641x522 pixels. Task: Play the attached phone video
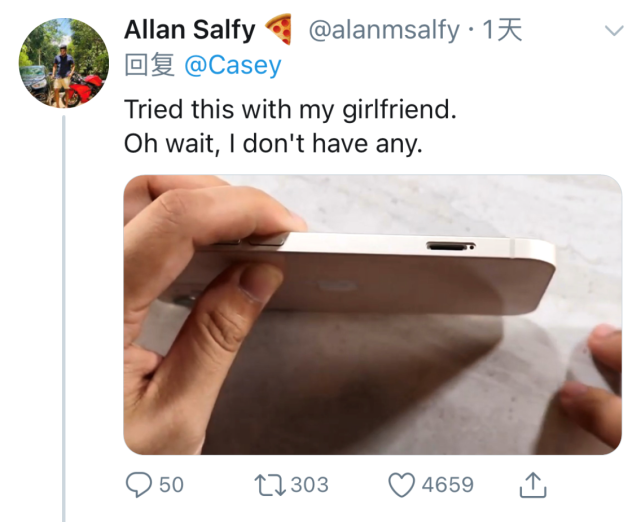tap(373, 314)
